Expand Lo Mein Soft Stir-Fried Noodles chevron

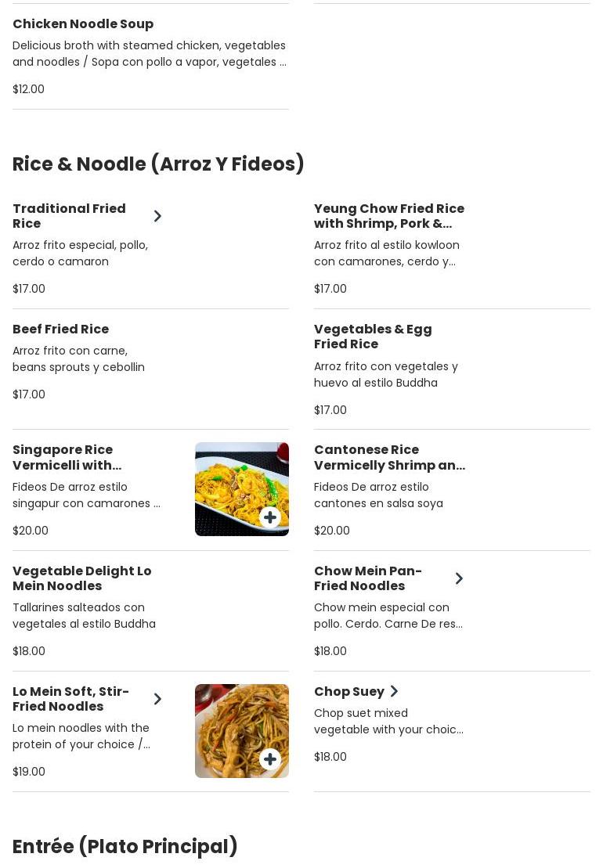tap(157, 699)
